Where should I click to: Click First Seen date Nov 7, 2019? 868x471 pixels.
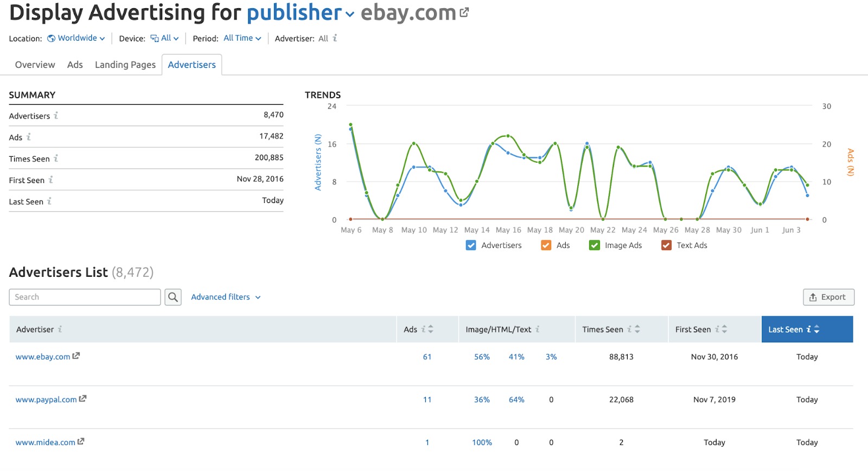click(714, 399)
